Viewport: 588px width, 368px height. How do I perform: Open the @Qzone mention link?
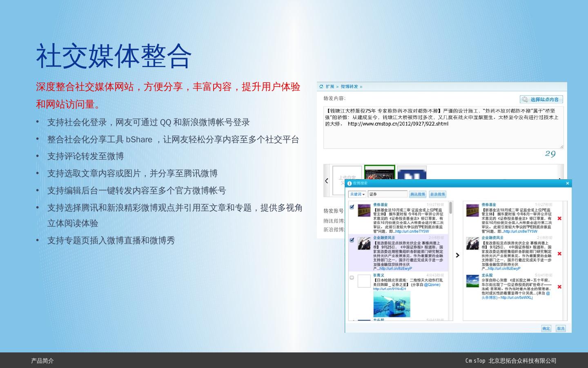click(432, 285)
